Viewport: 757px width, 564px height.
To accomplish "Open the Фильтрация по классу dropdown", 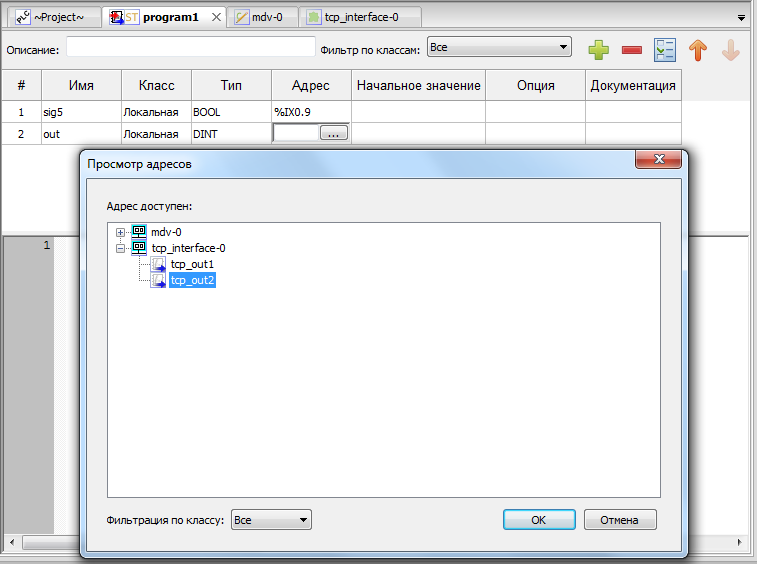I will [271, 520].
